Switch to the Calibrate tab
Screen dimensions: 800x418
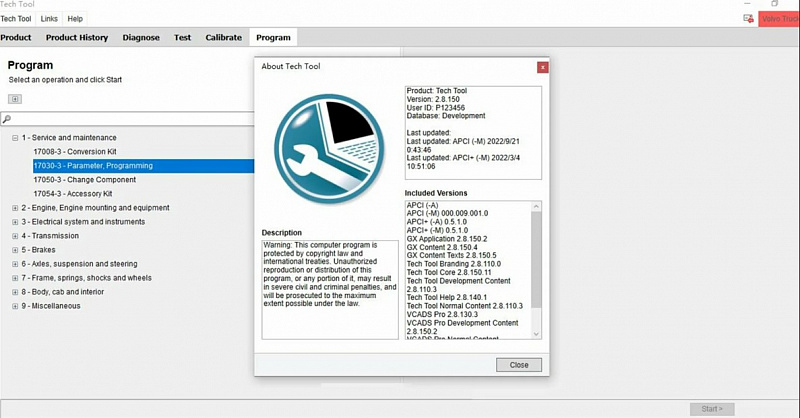coord(223,37)
